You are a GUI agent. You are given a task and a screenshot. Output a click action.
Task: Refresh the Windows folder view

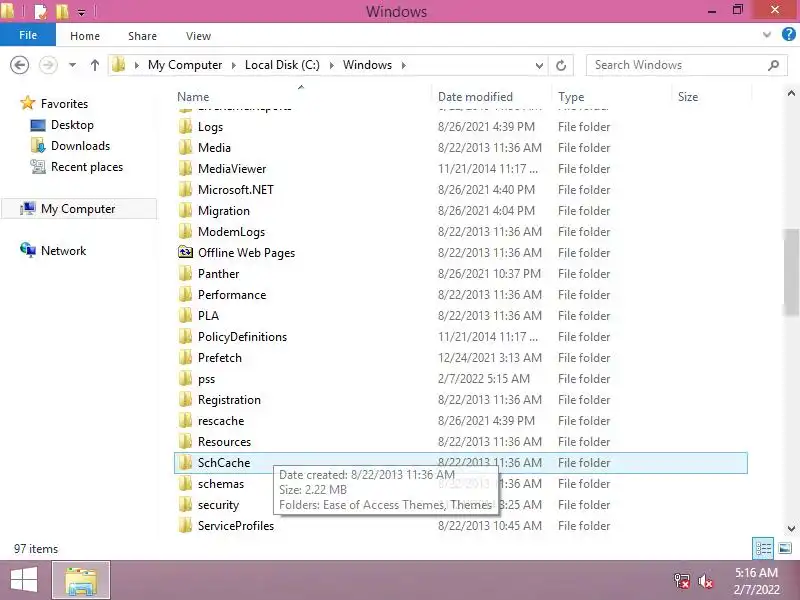[561, 65]
